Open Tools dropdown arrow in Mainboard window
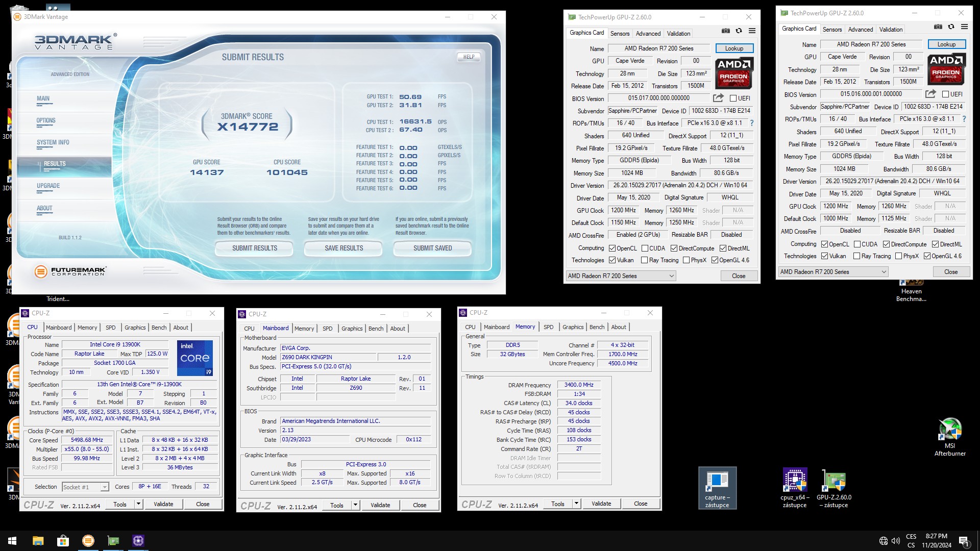980x551 pixels. coord(355,505)
